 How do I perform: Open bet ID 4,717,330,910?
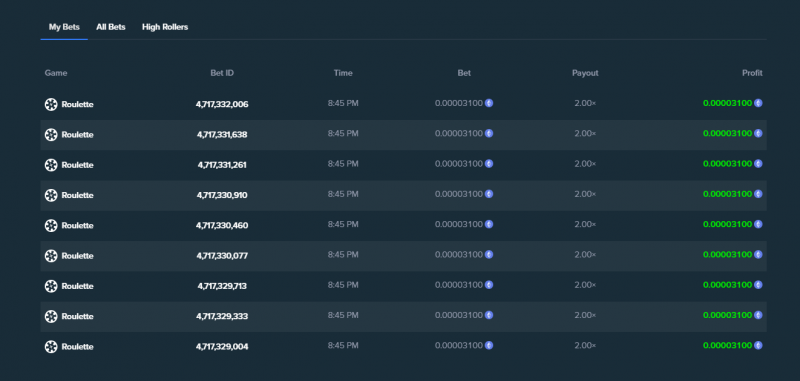[222, 195]
